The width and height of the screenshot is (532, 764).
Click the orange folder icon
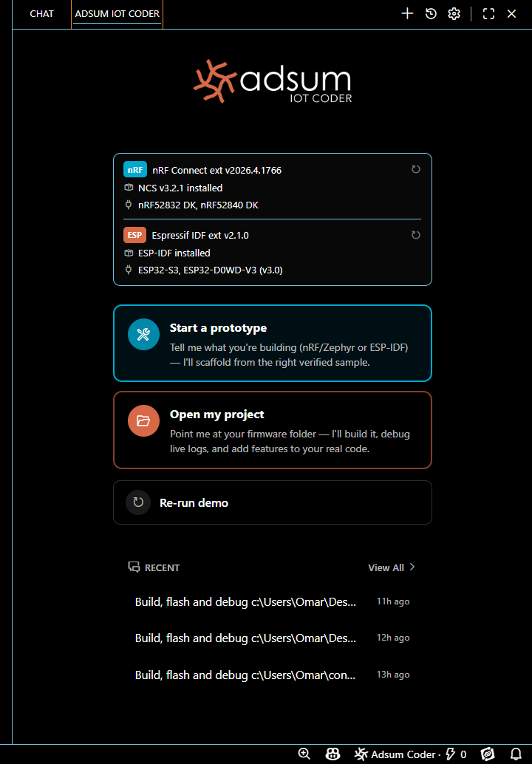143,421
